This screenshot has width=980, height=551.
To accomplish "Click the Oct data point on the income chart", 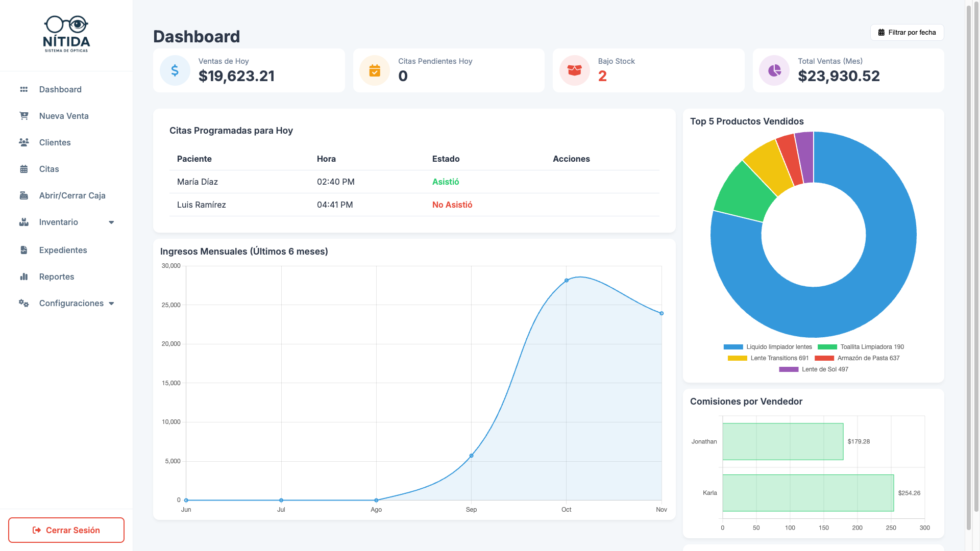I will [567, 280].
